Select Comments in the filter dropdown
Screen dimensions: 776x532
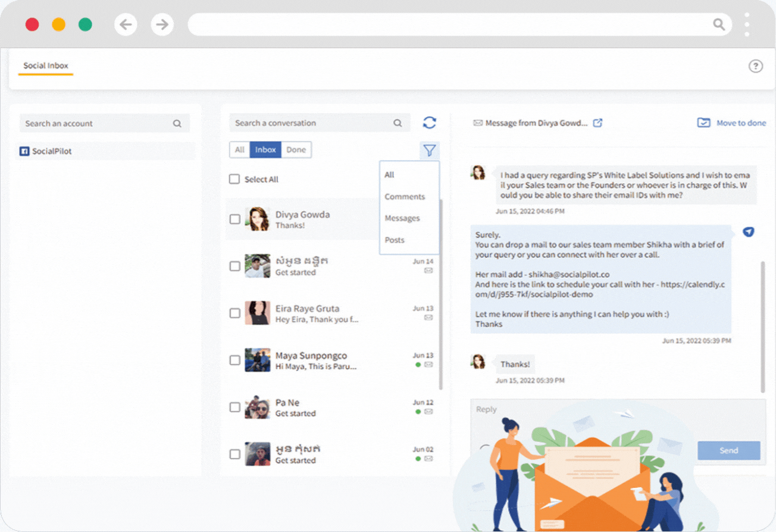[x=405, y=196]
